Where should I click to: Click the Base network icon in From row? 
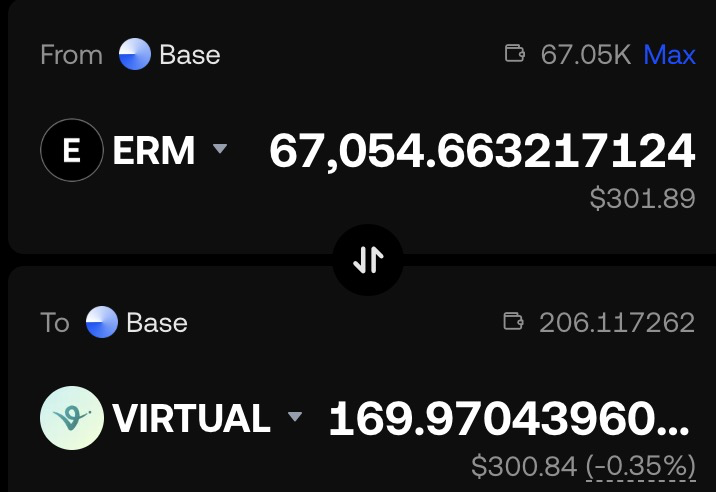click(x=135, y=54)
